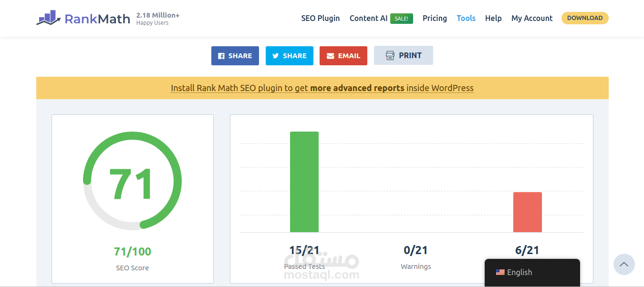Go to the Pricing page
Viewport: 644px width, 287px height.
[x=435, y=18]
